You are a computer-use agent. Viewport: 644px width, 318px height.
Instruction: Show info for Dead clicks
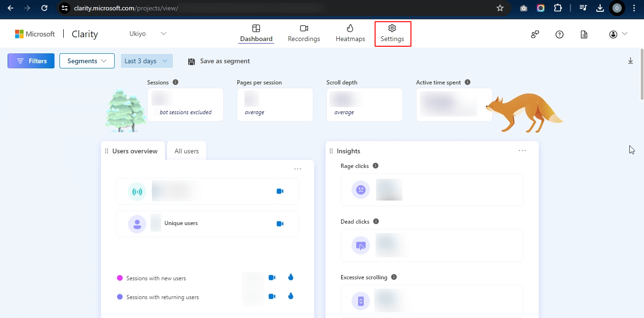[x=376, y=221]
